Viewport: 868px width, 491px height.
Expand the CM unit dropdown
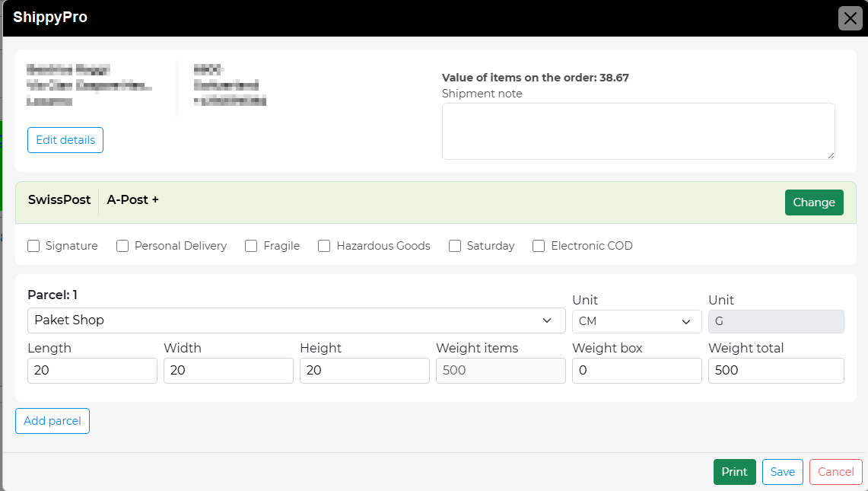[636, 321]
